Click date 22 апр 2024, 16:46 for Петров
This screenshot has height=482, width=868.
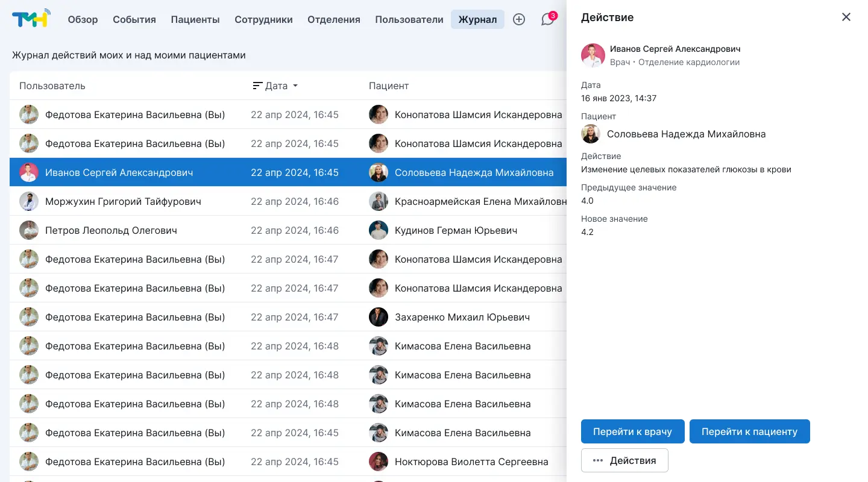(295, 230)
